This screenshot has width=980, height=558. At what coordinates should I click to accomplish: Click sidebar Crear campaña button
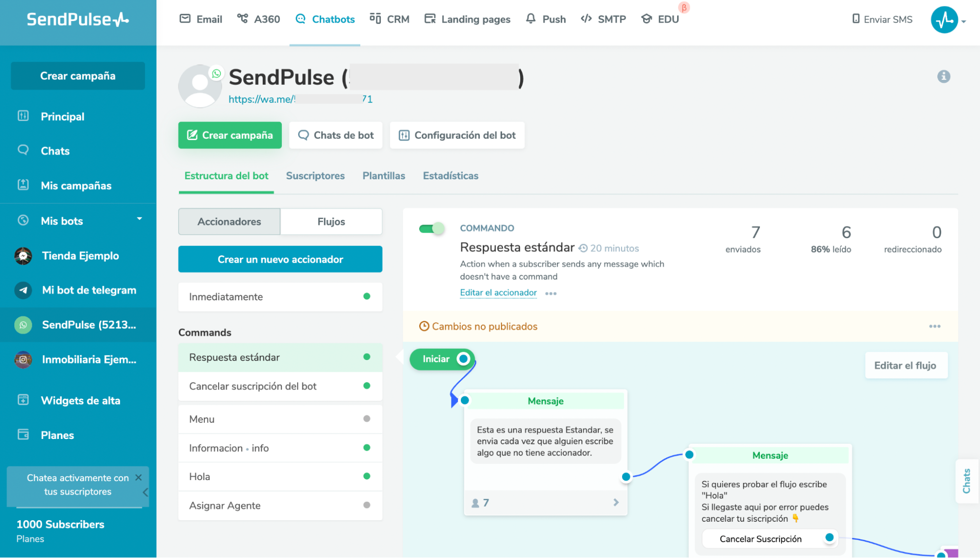click(x=78, y=76)
